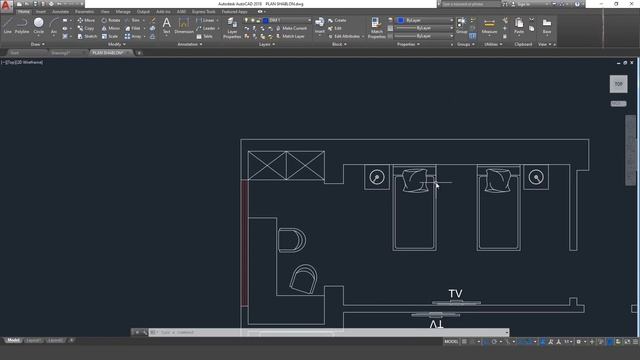Screen dimensions: 640x360
Task: Open the AutoCAD application menu
Action: pos(6,6)
